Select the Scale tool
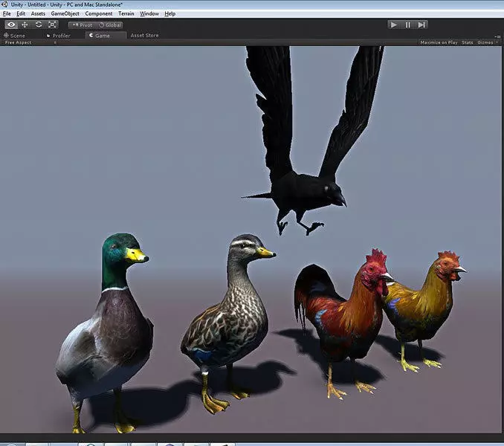Viewport: 504px width, 446px height. [x=52, y=25]
